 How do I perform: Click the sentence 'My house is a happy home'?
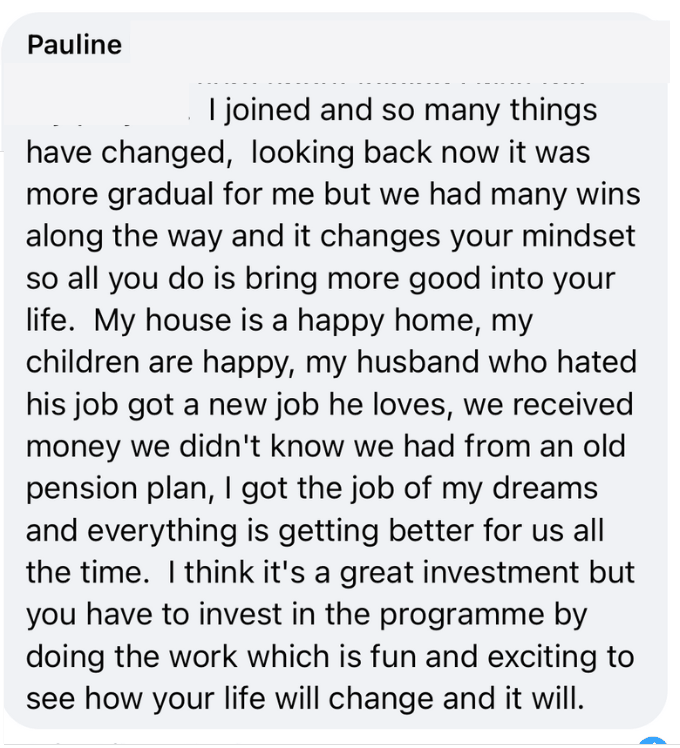point(286,320)
